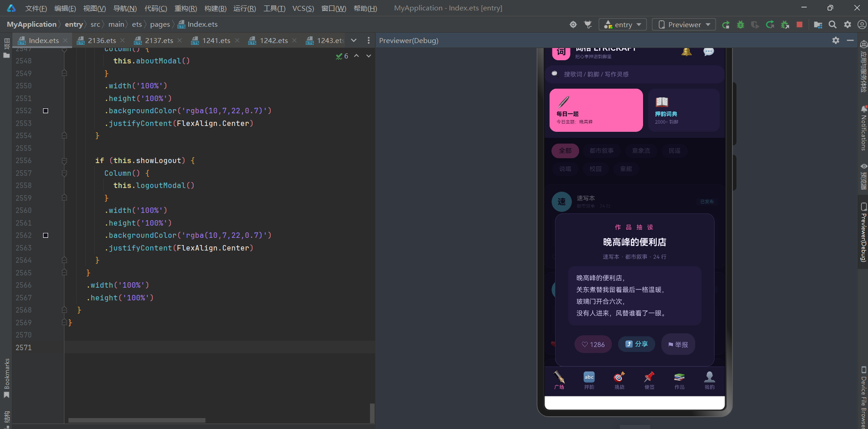Open the Notifications side panel

tap(863, 128)
